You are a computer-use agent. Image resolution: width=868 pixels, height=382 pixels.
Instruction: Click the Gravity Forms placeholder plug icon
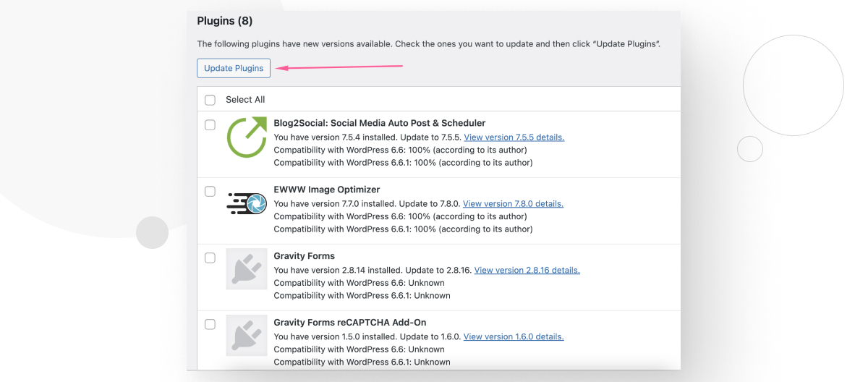click(x=247, y=269)
